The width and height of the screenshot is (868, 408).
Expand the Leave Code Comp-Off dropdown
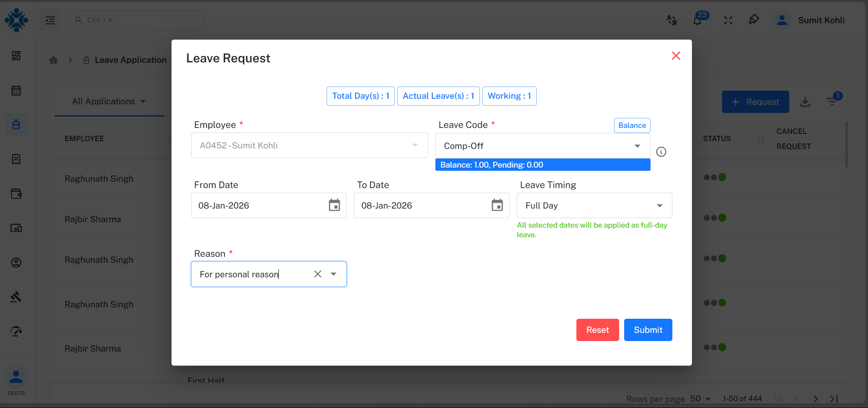tap(637, 146)
